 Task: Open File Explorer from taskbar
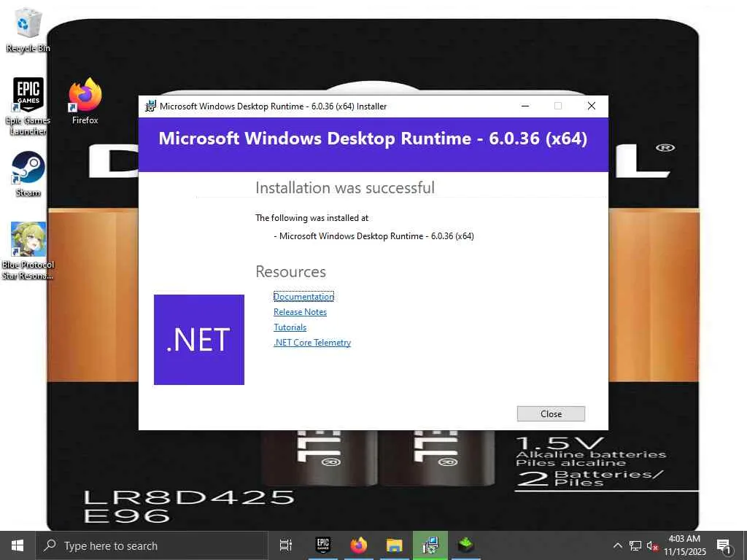pyautogui.click(x=395, y=545)
